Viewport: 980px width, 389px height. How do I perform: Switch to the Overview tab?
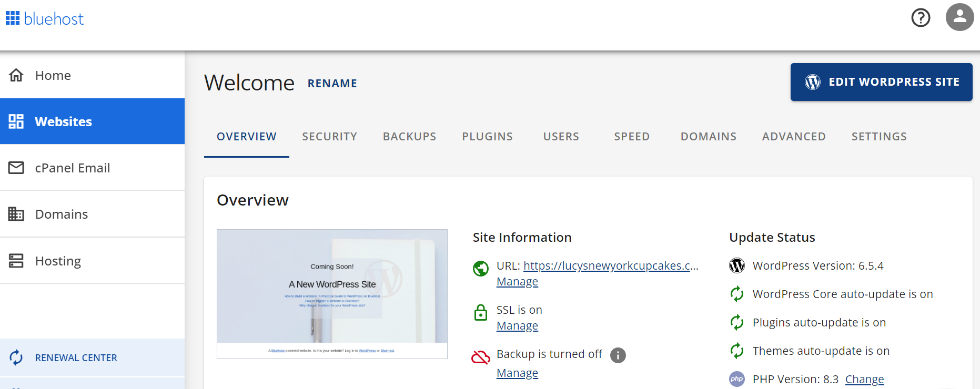(247, 137)
